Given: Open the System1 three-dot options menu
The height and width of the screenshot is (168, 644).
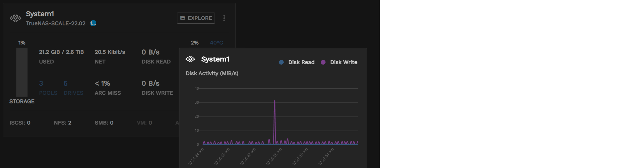Looking at the screenshot, I should click(x=224, y=18).
